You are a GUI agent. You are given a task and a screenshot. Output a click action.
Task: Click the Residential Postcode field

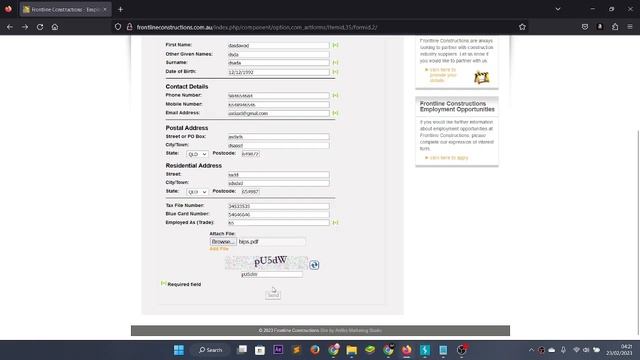pos(250,191)
